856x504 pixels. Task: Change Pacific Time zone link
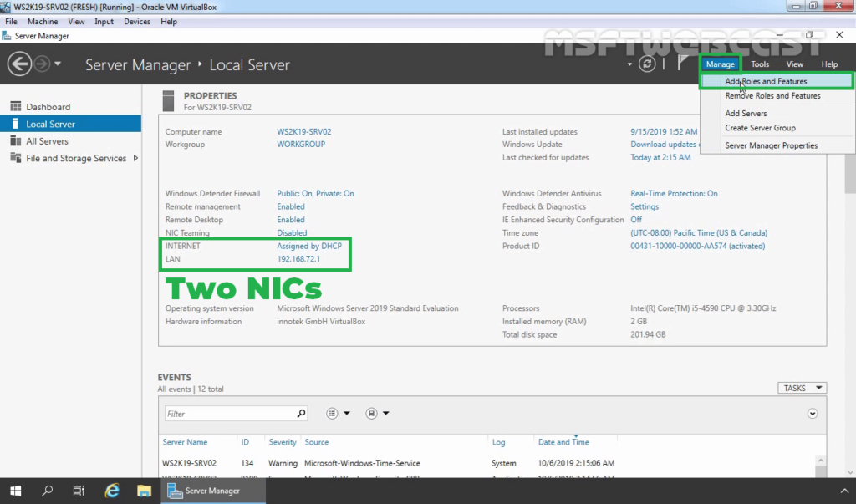tap(699, 232)
